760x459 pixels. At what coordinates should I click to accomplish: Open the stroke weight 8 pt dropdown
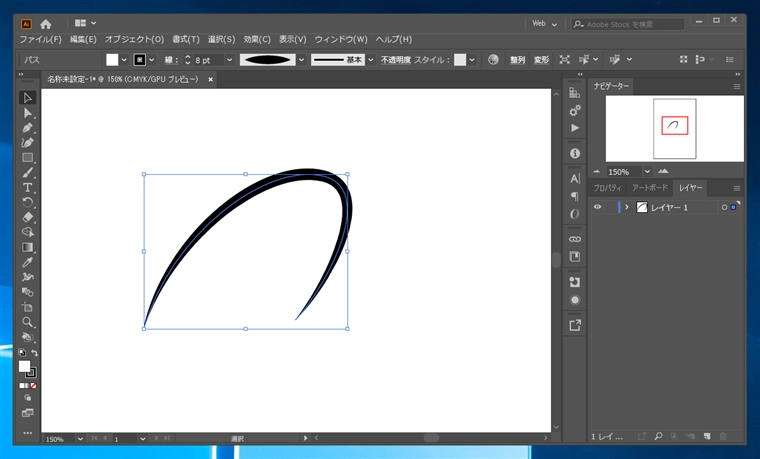tap(230, 60)
